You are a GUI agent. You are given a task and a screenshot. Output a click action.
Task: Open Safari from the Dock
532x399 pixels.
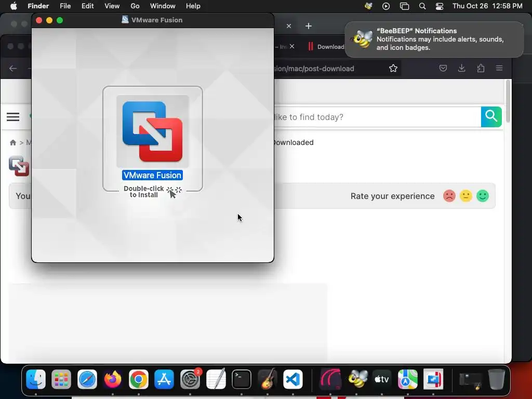click(x=87, y=379)
